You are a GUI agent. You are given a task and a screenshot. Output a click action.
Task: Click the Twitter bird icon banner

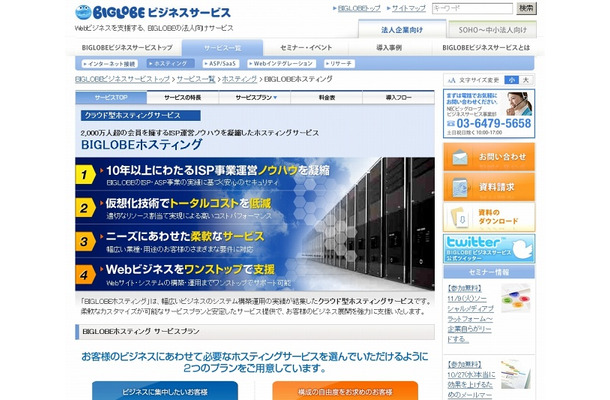[x=489, y=248]
